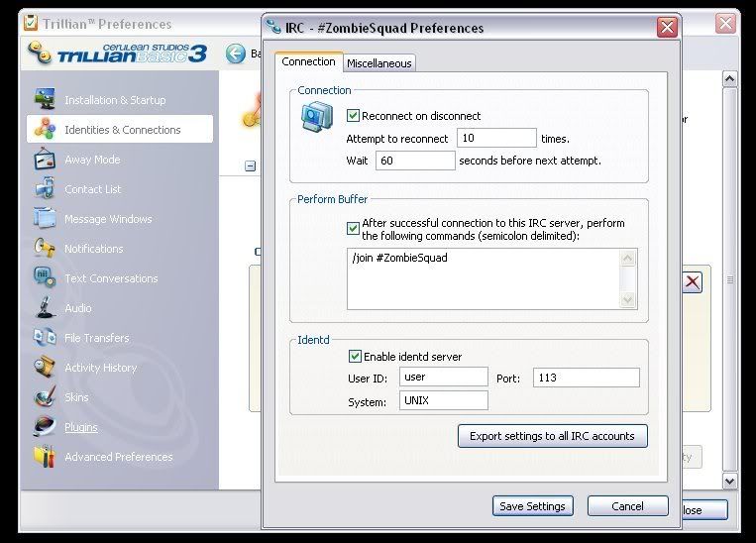Click scroll down arrow in Trillian Preferences
The width and height of the screenshot is (756, 543).
click(729, 481)
